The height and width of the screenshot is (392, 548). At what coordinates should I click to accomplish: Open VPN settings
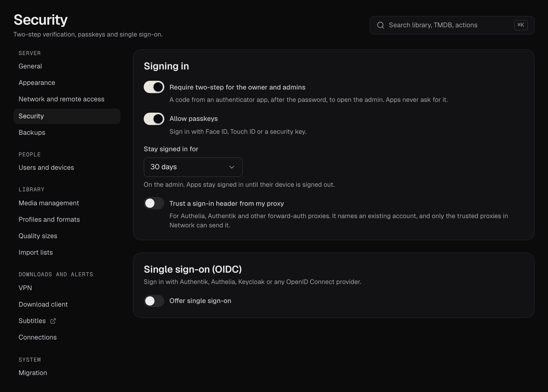point(67,288)
